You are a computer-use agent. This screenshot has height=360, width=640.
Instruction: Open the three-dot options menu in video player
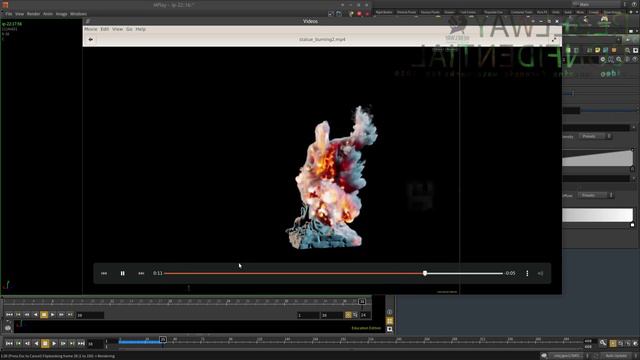527,273
